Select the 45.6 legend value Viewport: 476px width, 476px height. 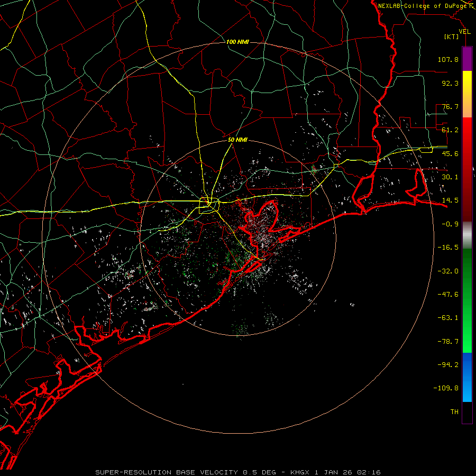(450, 153)
